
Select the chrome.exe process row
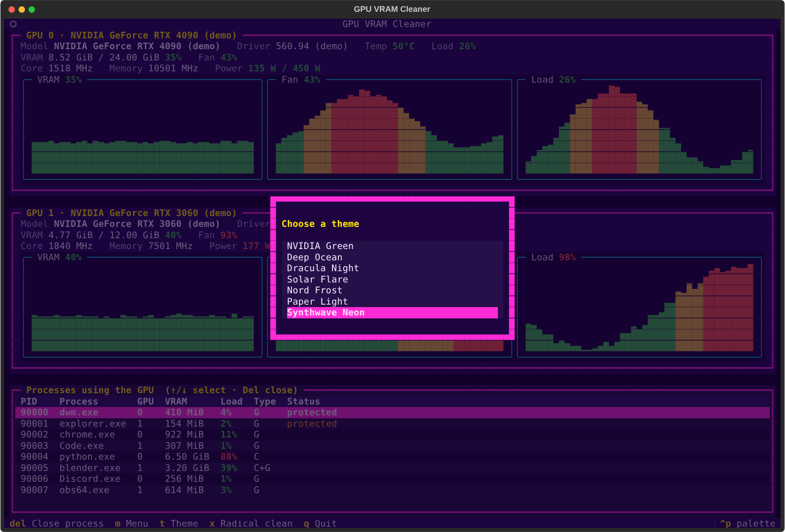(x=392, y=435)
